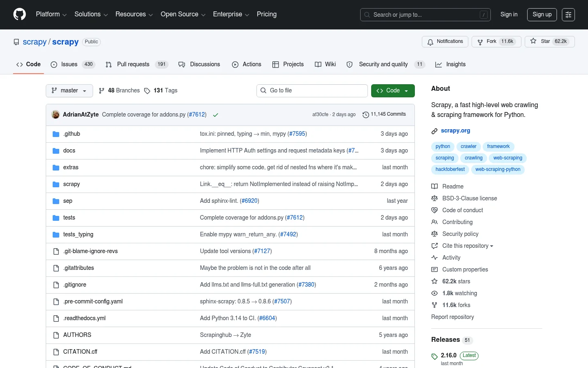The width and height of the screenshot is (588, 368).
Task: Expand the Enterprise menu
Action: coord(231,14)
